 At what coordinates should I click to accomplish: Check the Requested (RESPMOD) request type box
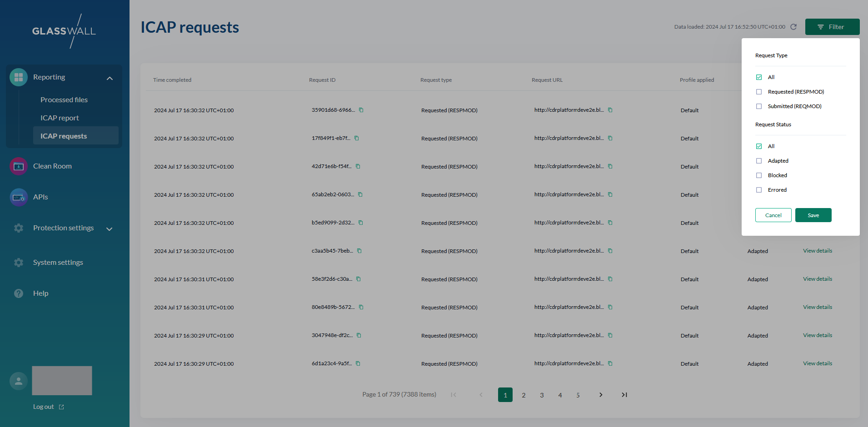tap(759, 92)
